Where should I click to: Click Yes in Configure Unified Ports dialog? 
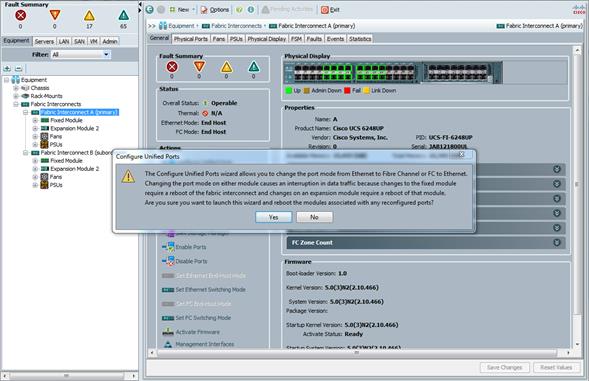pyautogui.click(x=273, y=217)
